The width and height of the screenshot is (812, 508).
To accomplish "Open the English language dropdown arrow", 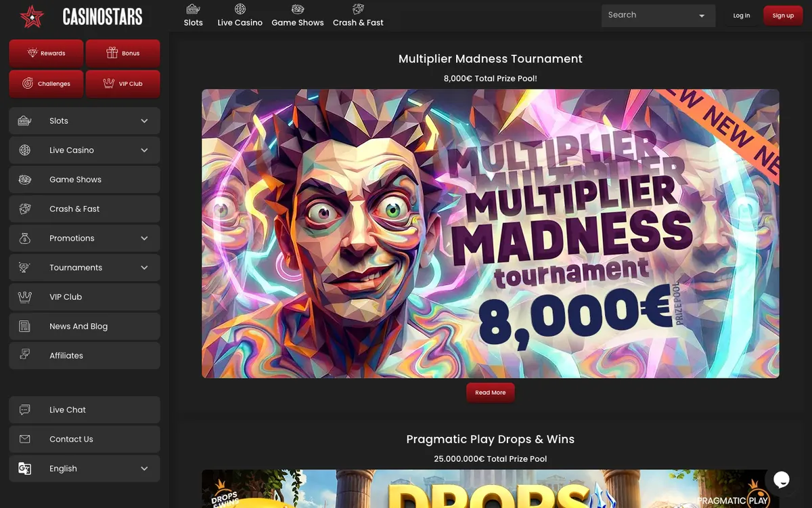I will tap(144, 469).
